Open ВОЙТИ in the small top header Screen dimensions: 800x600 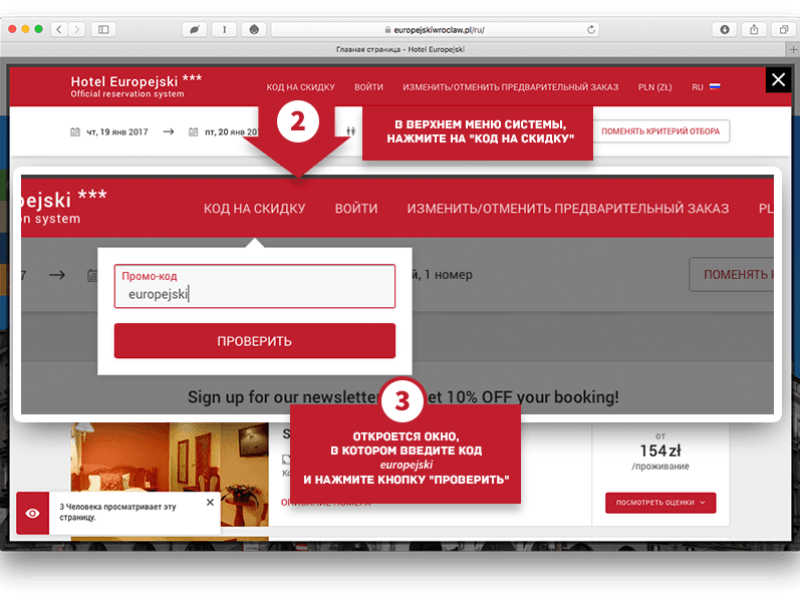click(368, 87)
